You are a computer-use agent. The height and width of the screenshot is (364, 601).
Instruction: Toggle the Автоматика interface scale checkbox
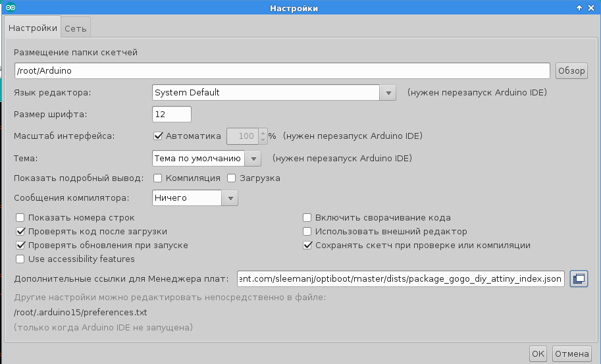coord(158,136)
